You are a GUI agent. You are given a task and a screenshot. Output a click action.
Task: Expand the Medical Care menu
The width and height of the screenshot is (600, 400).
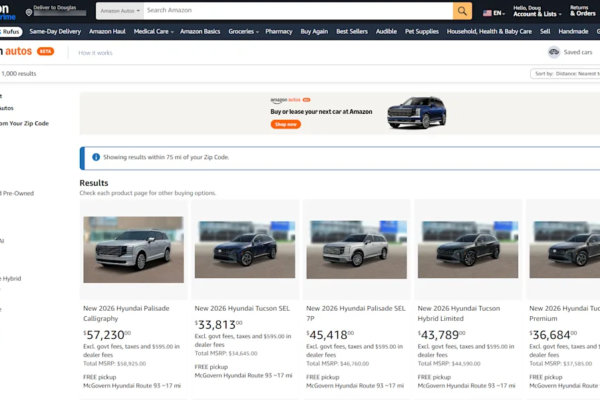(x=153, y=31)
